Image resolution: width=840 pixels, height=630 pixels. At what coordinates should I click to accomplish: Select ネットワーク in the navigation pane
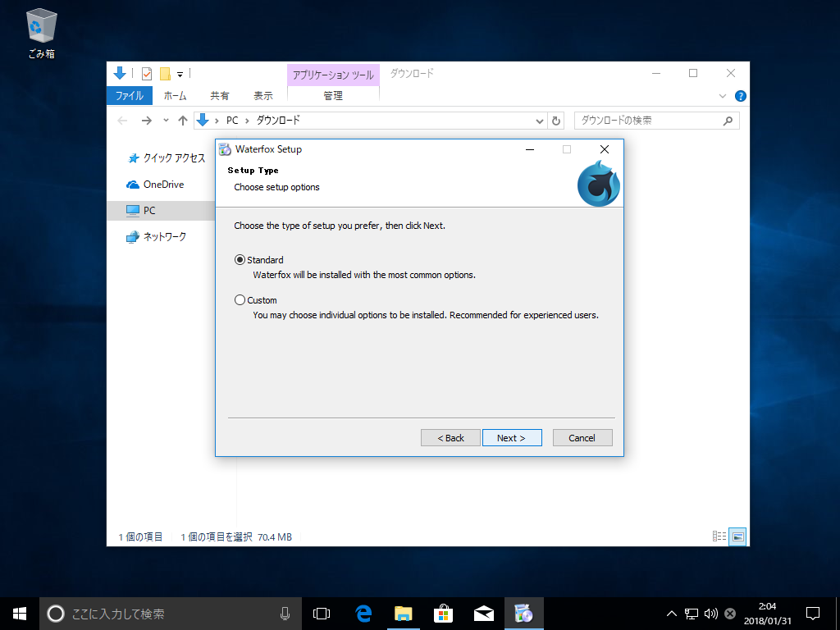point(157,237)
